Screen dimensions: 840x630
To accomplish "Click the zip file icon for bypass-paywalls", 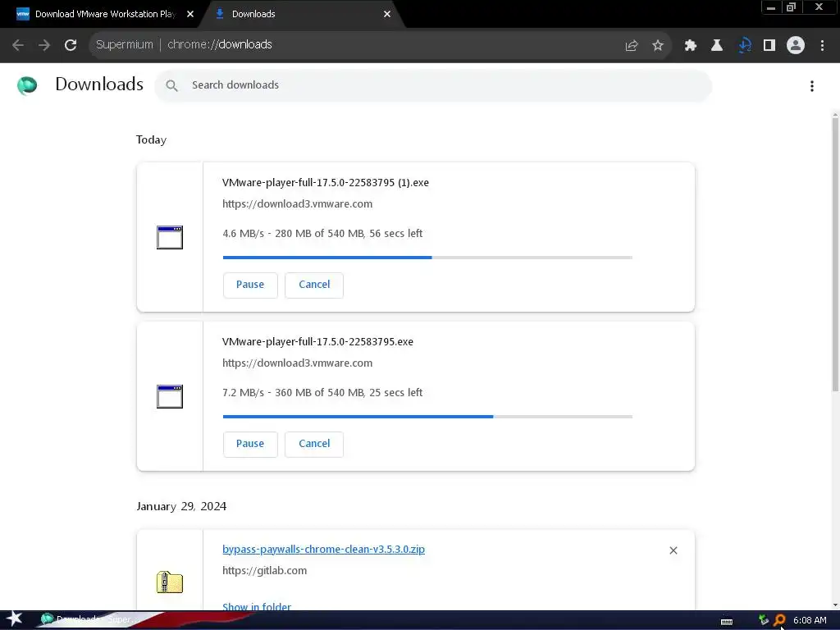I will click(170, 582).
